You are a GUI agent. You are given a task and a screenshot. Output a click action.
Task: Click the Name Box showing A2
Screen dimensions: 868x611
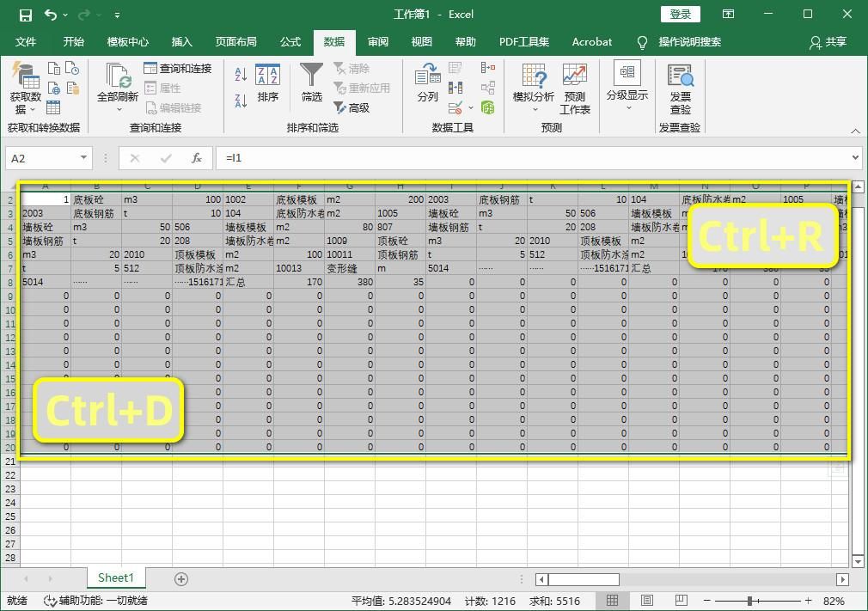point(41,158)
